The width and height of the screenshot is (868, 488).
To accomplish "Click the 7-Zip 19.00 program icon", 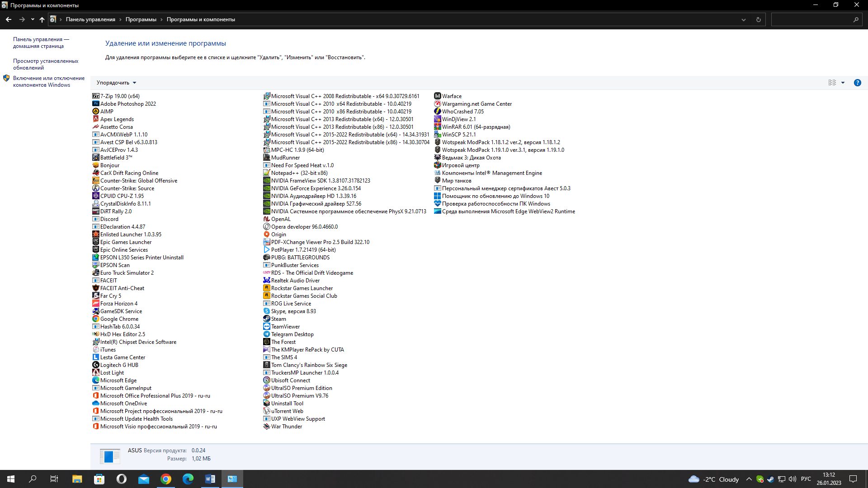I will (x=95, y=96).
